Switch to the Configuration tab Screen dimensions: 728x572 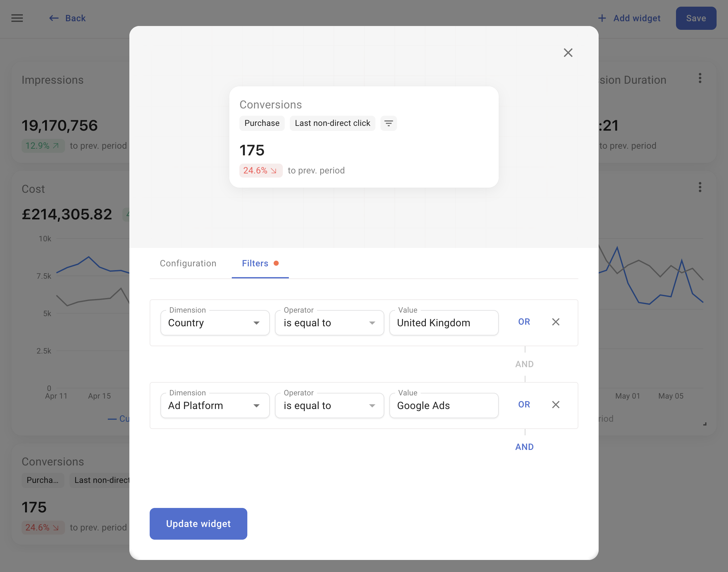tap(188, 263)
